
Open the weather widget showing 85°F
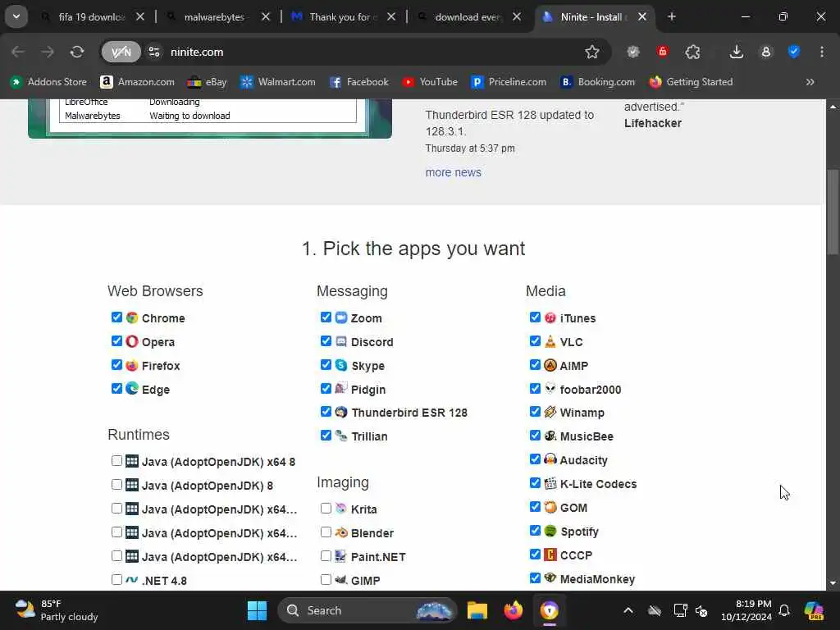(x=57, y=610)
